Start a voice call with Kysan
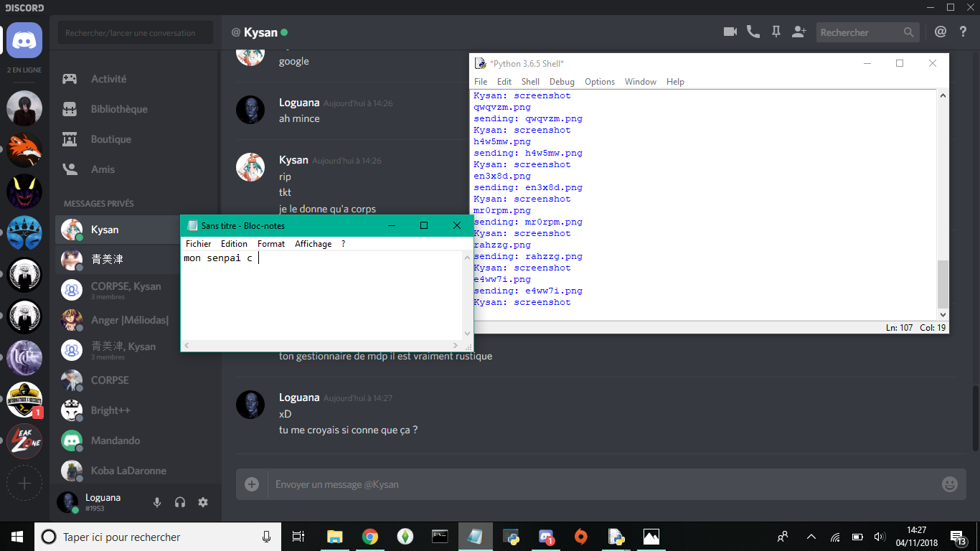The width and height of the screenshot is (980, 551). 753,32
